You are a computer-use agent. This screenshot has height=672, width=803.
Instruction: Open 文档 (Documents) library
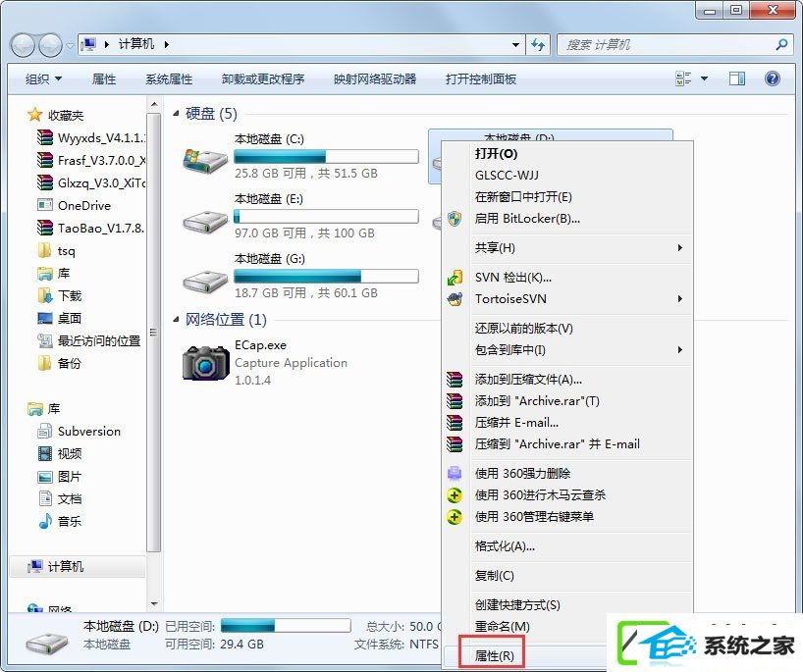[x=60, y=498]
